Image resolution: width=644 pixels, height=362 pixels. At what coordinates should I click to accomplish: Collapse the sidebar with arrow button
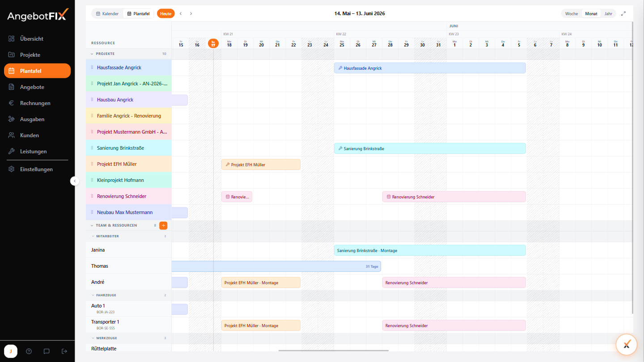point(75,181)
